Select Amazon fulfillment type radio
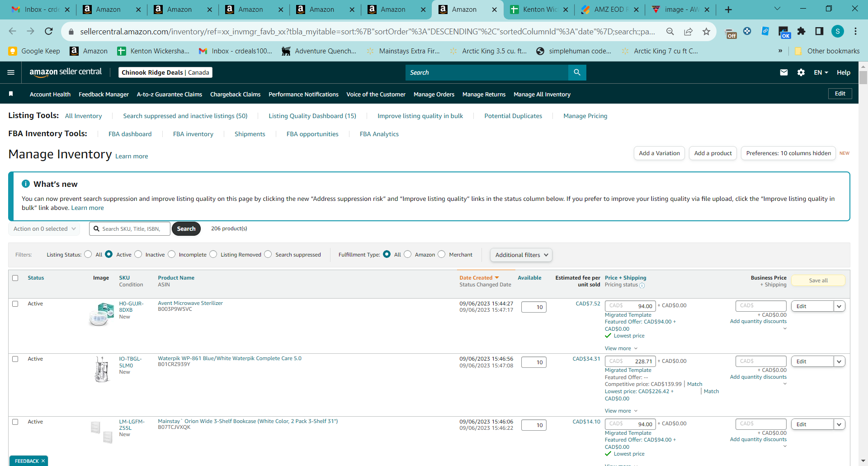Viewport: 868px width, 466px height. pyautogui.click(x=408, y=254)
